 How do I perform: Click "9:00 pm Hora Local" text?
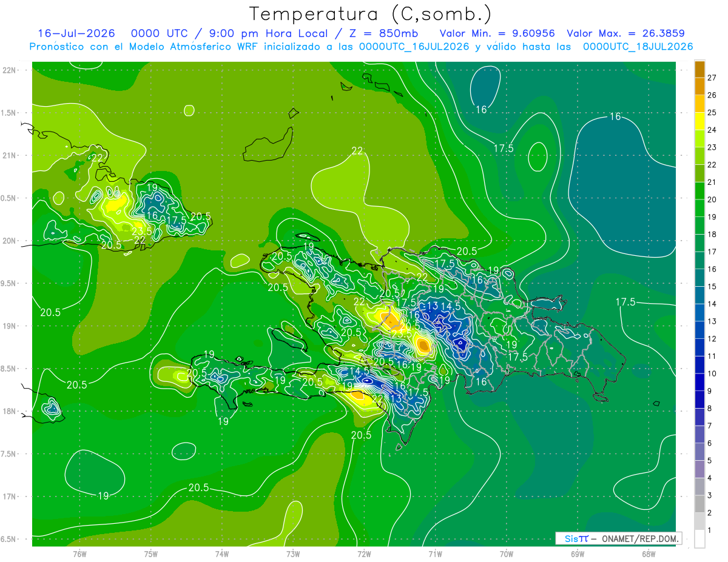coord(268,33)
